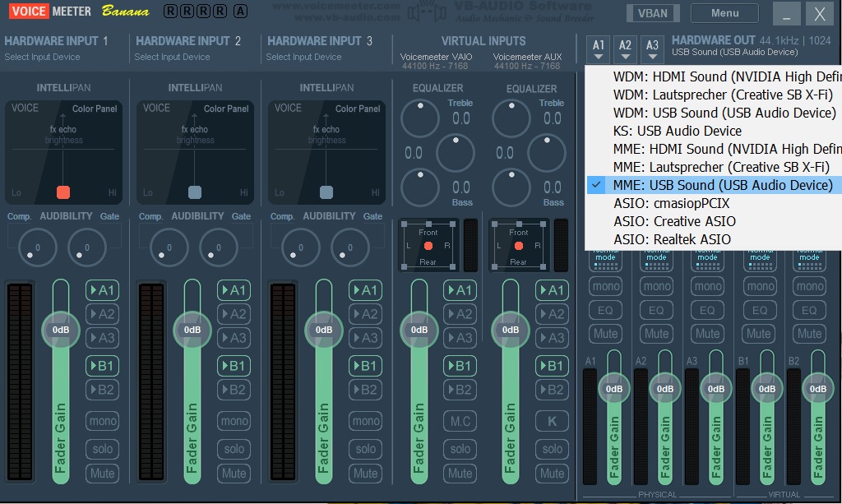Choose WDM: HDMI Sound (NVIDIA High Defin…)
This screenshot has height=504, width=842.
(x=715, y=76)
